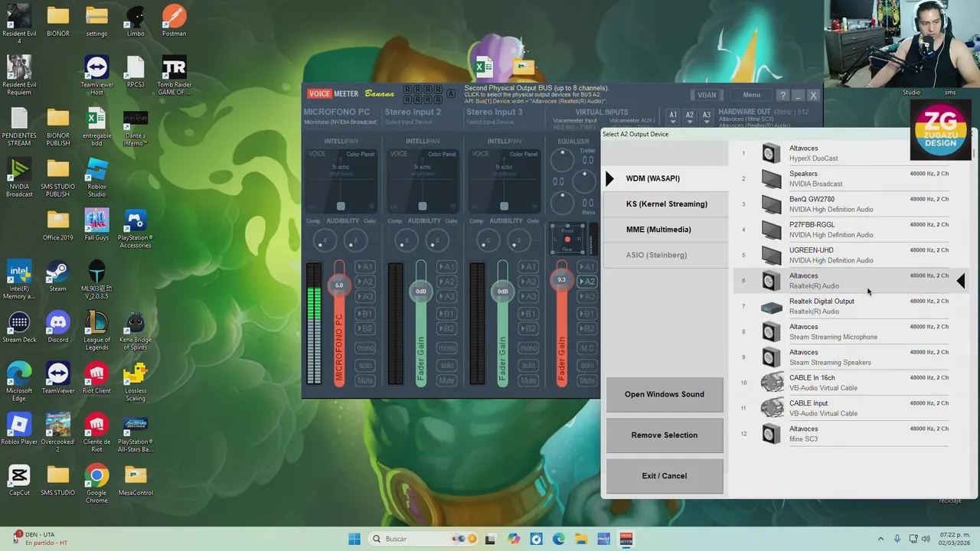The height and width of the screenshot is (551, 980).
Task: Choose Speakers NVIDIA Broadcast device
Action: click(841, 178)
